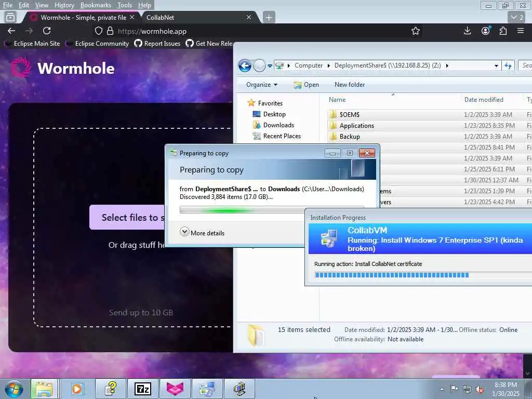Open the Bookmarks menu

tap(96, 5)
